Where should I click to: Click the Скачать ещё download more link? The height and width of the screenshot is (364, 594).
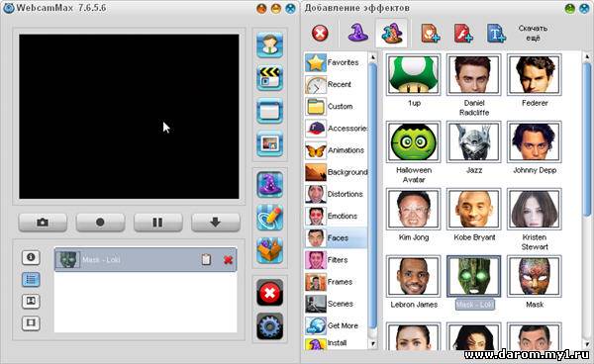click(533, 34)
